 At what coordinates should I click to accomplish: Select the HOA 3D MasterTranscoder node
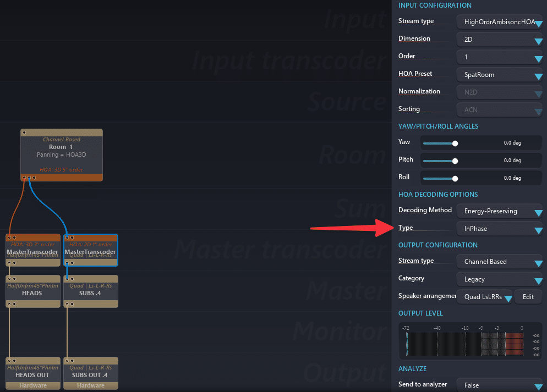point(32,252)
